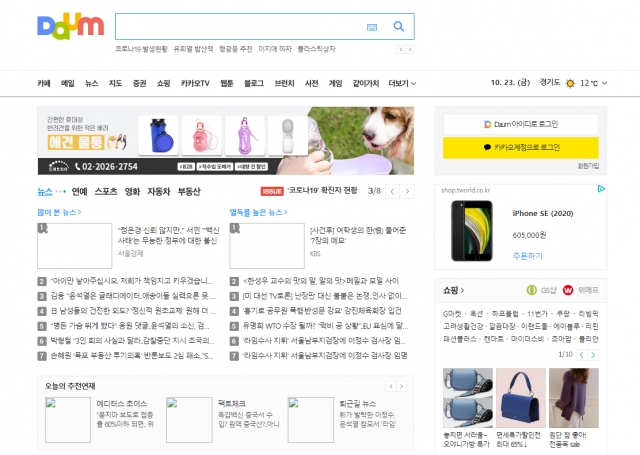The image size is (640, 455).
Task: Open headline about 손혜원 목포 부동산
Action: point(132,355)
